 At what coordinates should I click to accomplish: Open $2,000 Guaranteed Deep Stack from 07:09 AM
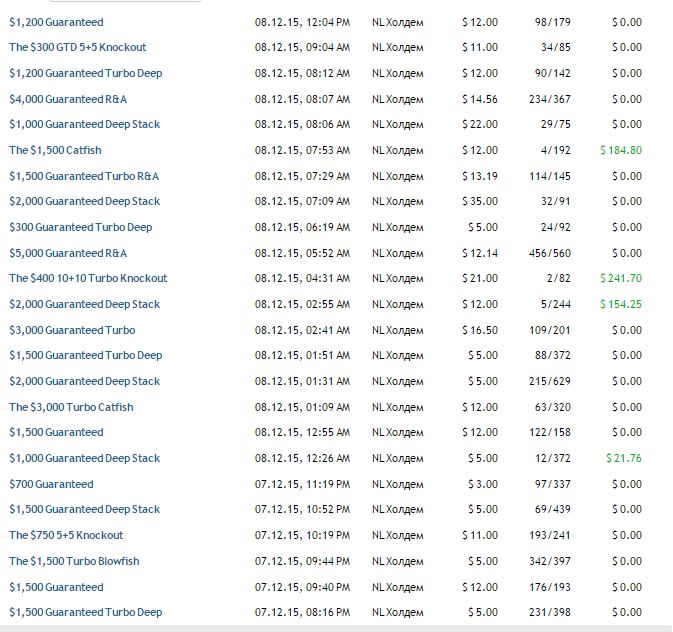85,201
